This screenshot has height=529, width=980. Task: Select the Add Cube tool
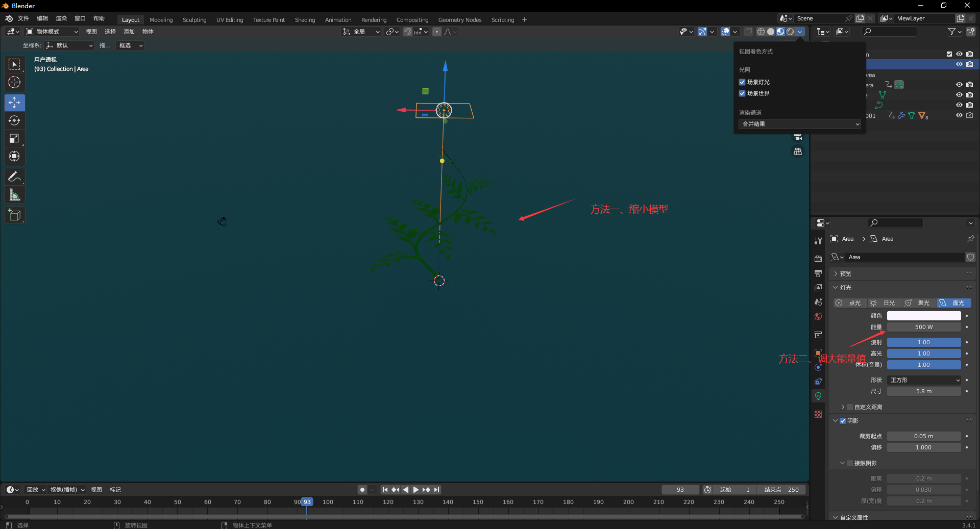14,215
